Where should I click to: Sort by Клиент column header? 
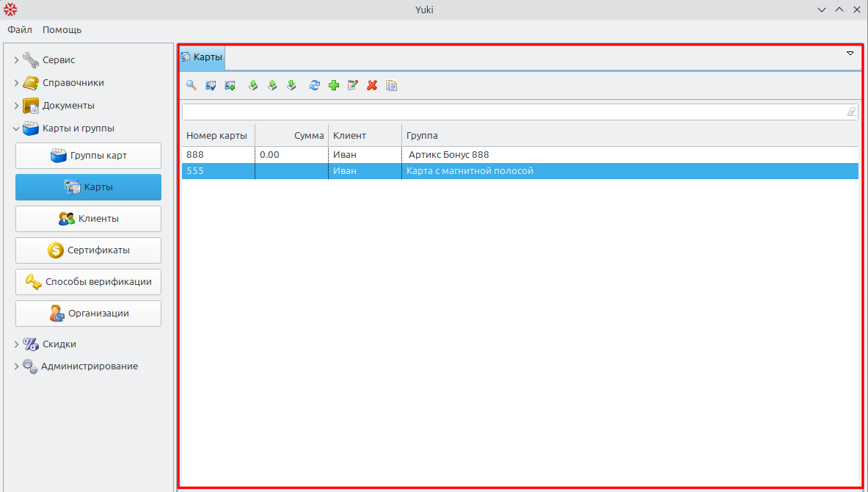(365, 136)
